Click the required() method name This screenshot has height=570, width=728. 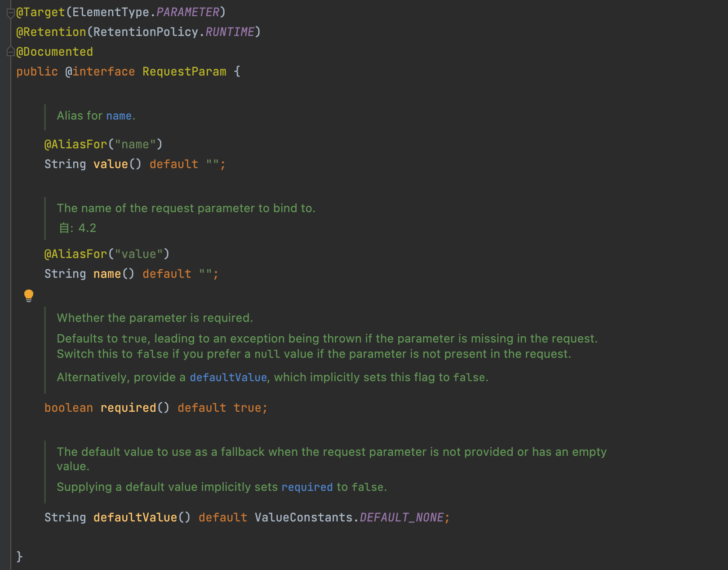[x=128, y=408]
